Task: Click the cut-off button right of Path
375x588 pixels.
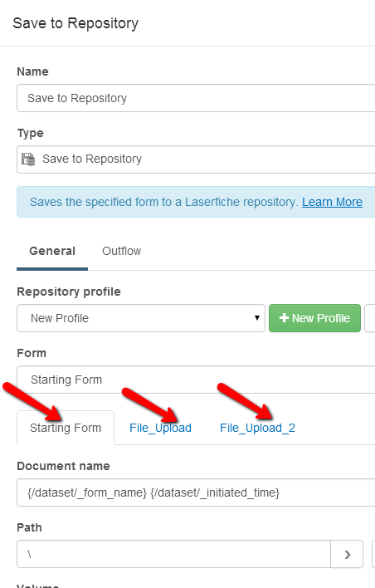Action: tap(373, 554)
